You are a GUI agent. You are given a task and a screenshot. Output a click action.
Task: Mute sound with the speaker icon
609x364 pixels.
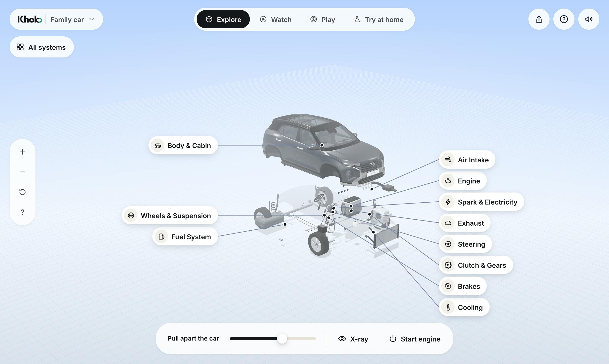[x=589, y=19]
